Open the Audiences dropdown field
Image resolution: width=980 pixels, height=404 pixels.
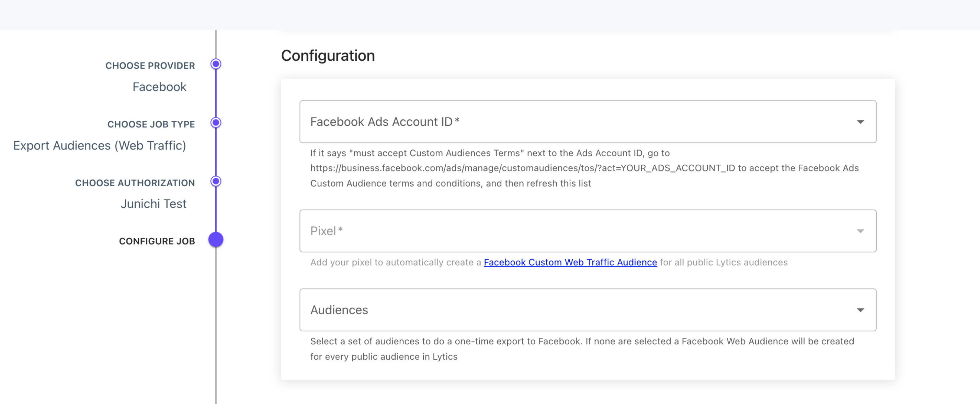[588, 310]
